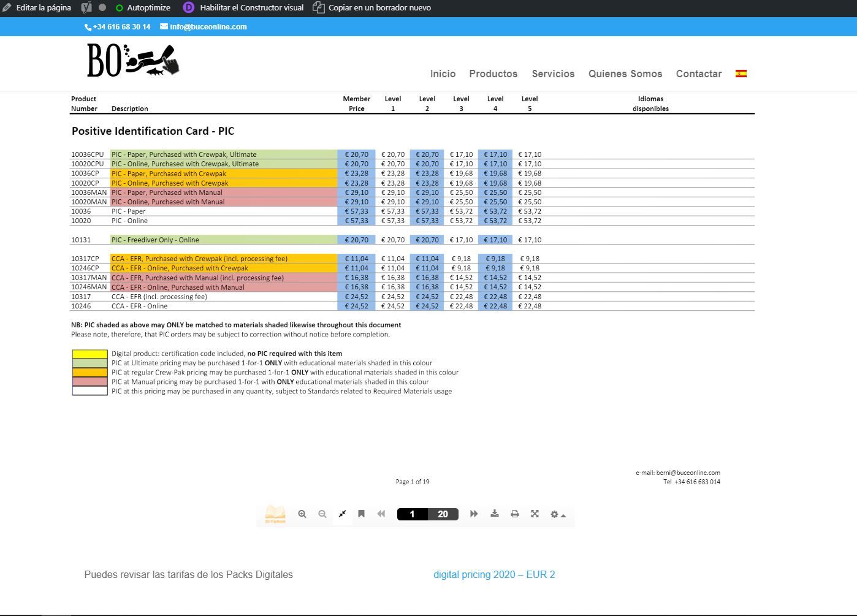The image size is (857, 616).
Task: Click the total pages box showing 20
Action: pos(443,514)
